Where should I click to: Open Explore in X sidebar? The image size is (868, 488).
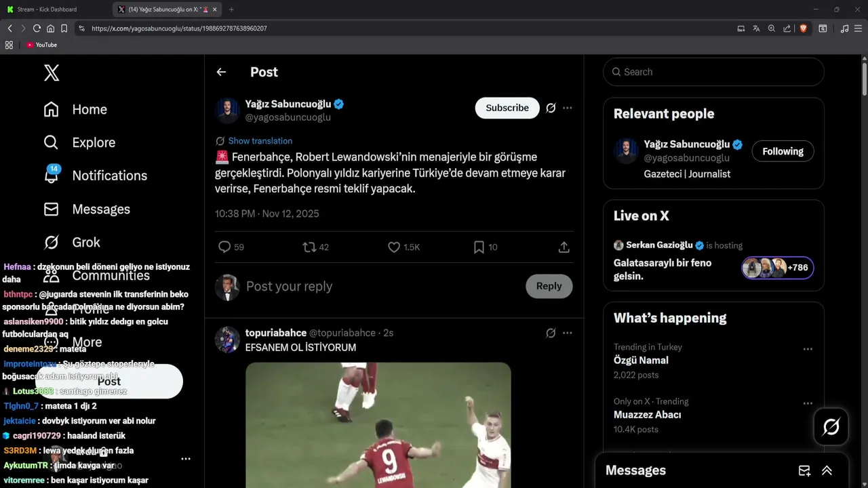(x=79, y=142)
